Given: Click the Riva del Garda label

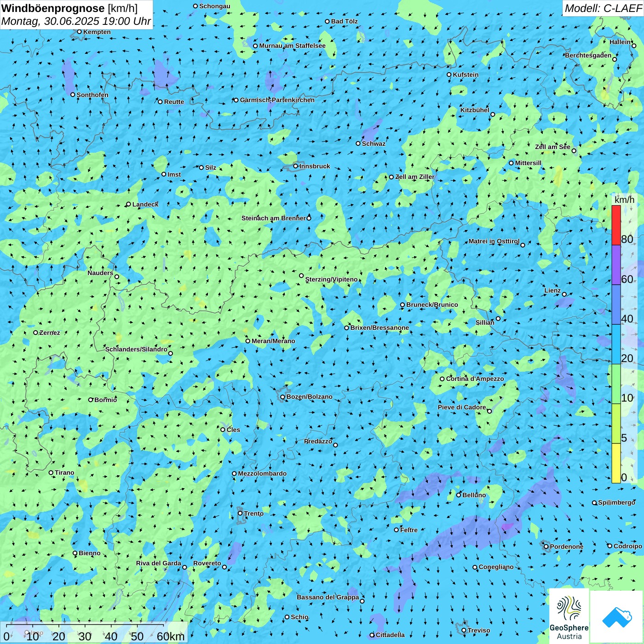Looking at the screenshot, I should click(x=159, y=563).
